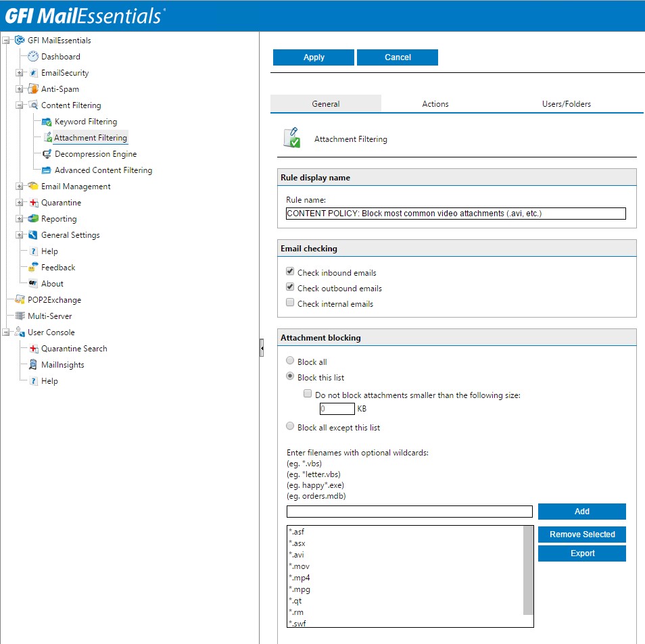645x644 pixels.
Task: Select the Block all radio option
Action: point(290,361)
